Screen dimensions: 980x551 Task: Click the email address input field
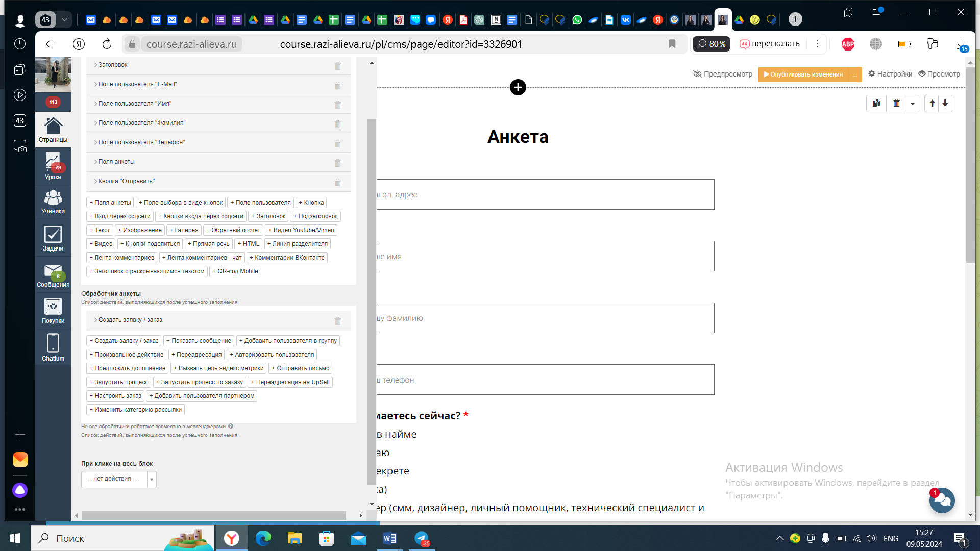(545, 194)
